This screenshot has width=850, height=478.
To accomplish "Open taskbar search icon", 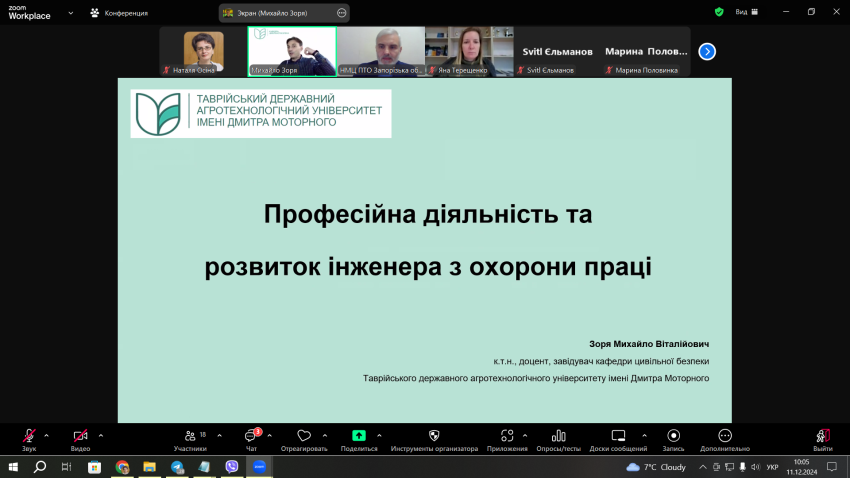I will (x=40, y=467).
